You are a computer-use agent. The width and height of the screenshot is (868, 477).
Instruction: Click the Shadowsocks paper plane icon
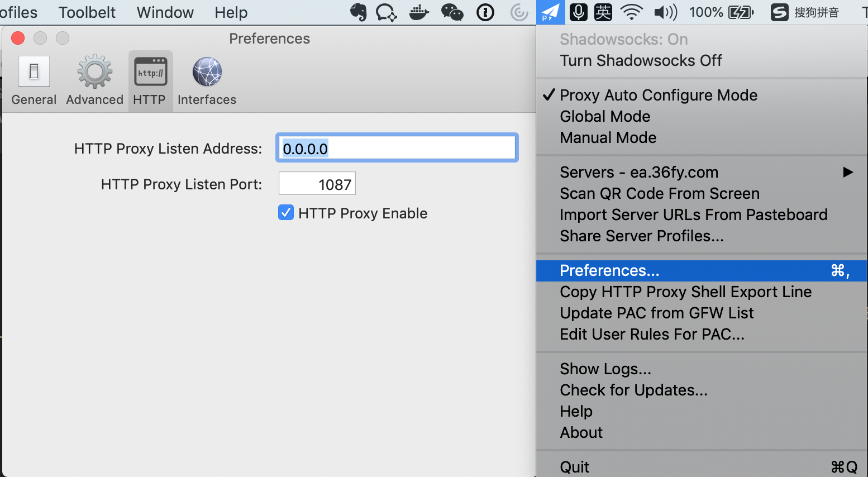pos(550,12)
